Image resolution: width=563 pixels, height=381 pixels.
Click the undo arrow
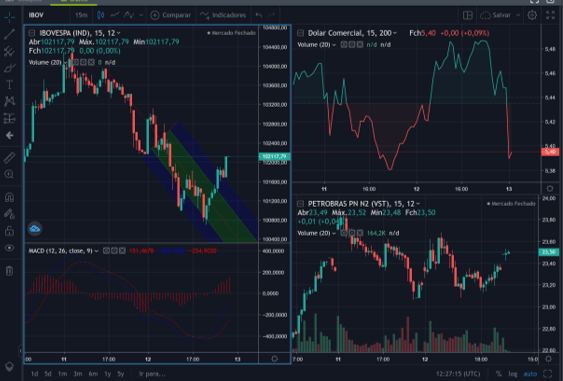[259, 15]
